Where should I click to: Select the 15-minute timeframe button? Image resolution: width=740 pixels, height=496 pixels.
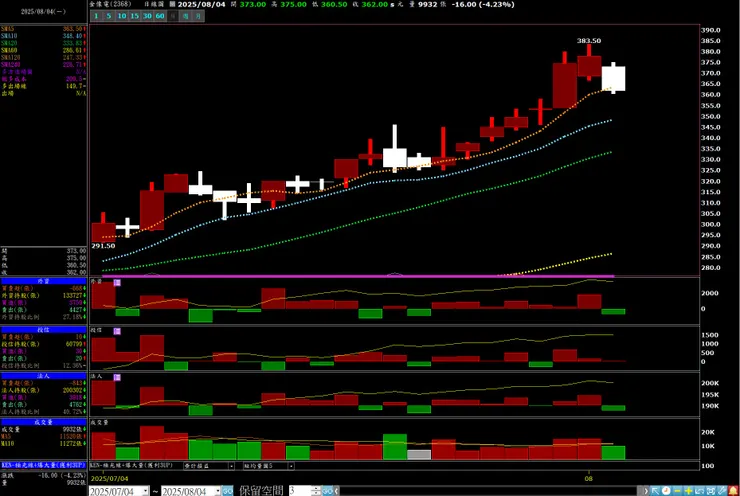[x=135, y=16]
